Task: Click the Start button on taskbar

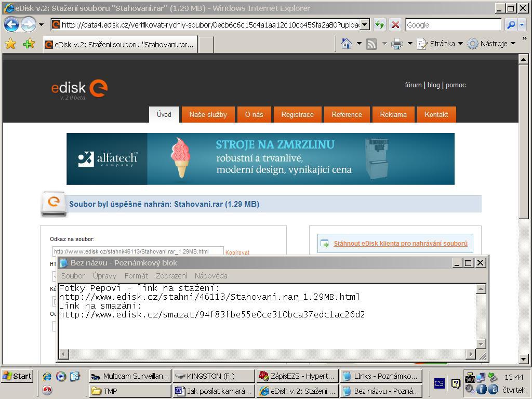Action: [18, 376]
